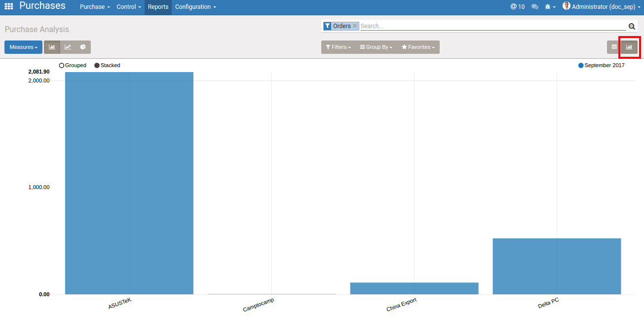Click in the Search input field

pyautogui.click(x=493, y=26)
